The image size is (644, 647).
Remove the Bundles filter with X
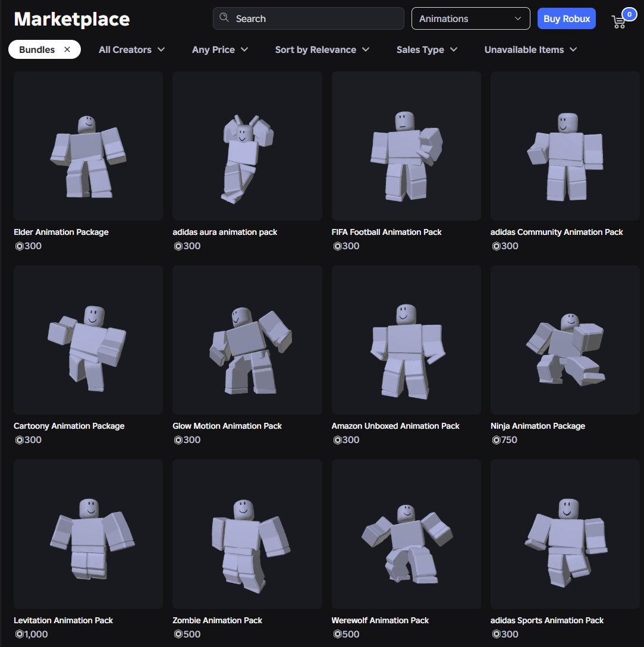67,49
